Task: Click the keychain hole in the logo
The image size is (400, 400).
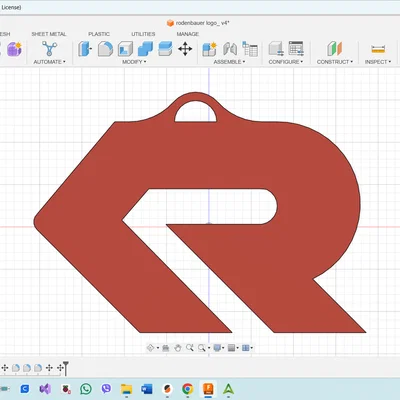Action: [x=196, y=113]
